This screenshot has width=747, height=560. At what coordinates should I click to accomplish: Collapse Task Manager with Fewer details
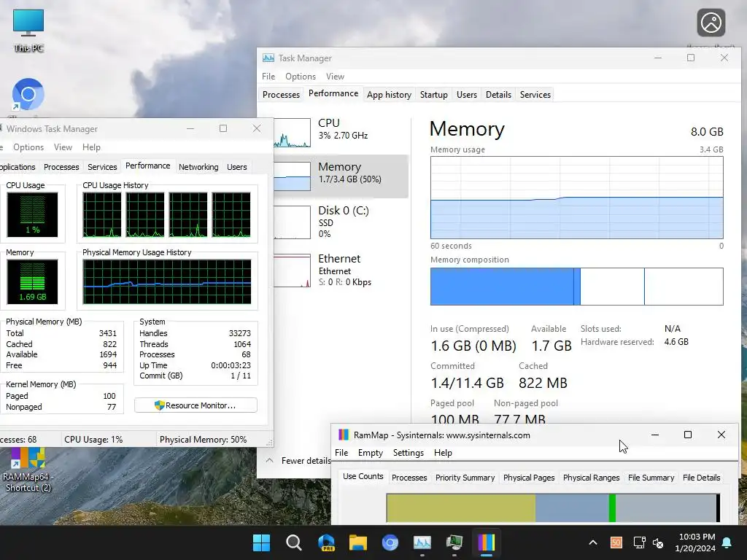click(298, 461)
